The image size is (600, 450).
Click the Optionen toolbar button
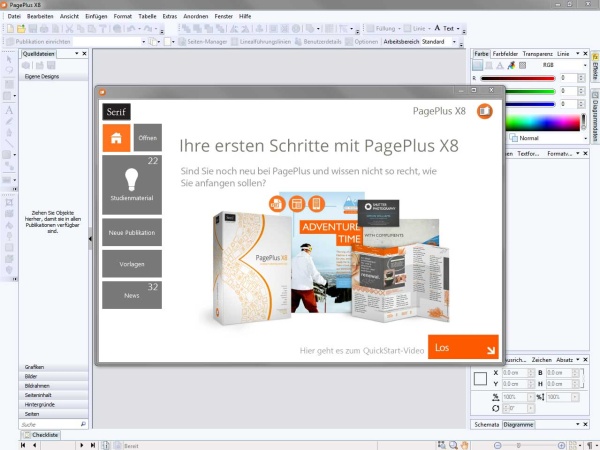pos(362,42)
